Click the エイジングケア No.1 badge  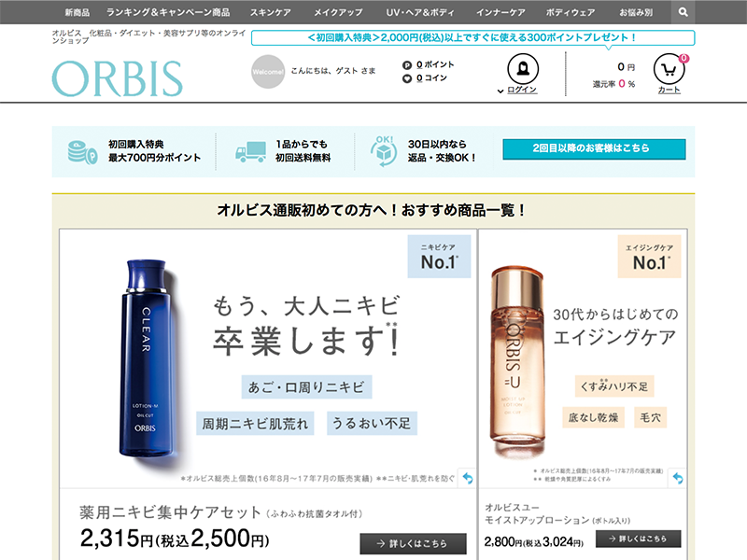point(649,256)
